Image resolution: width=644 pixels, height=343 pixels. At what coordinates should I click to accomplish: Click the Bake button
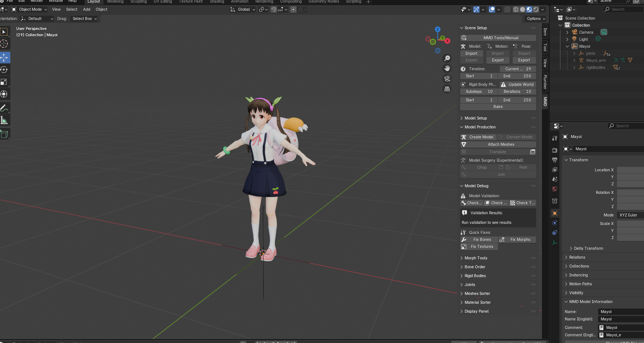498,107
